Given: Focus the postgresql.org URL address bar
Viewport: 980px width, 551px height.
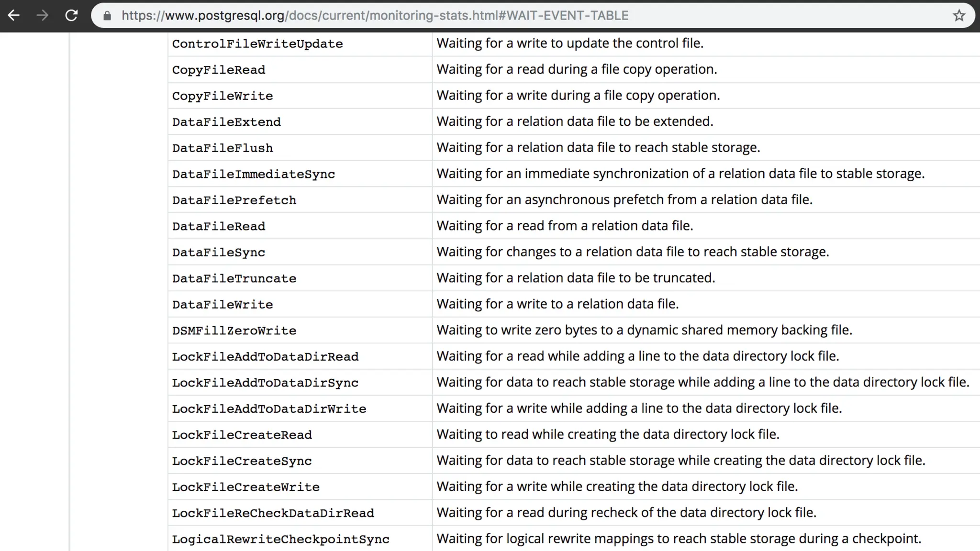Looking at the screenshot, I should pyautogui.click(x=375, y=16).
